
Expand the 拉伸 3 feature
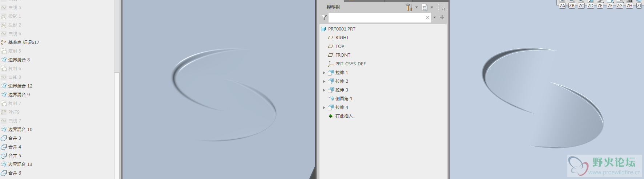tap(324, 90)
